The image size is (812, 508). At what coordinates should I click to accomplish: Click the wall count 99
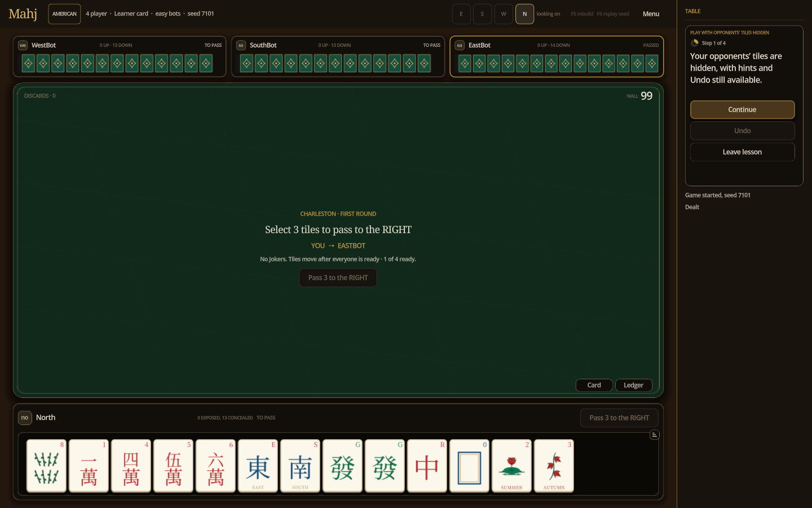(647, 96)
